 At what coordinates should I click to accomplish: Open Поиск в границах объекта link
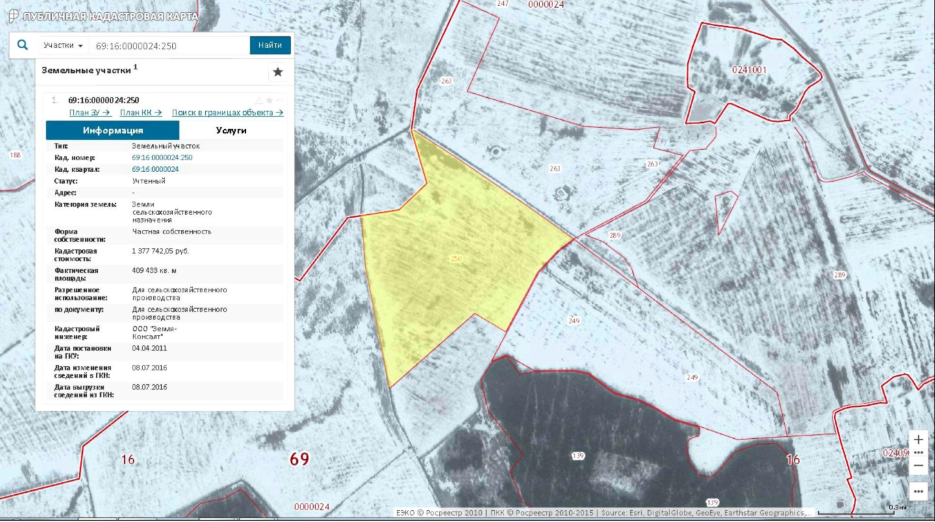227,113
